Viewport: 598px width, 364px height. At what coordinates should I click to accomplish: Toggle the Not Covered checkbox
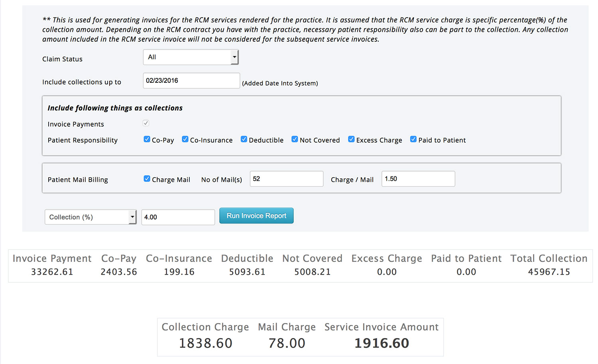point(295,139)
